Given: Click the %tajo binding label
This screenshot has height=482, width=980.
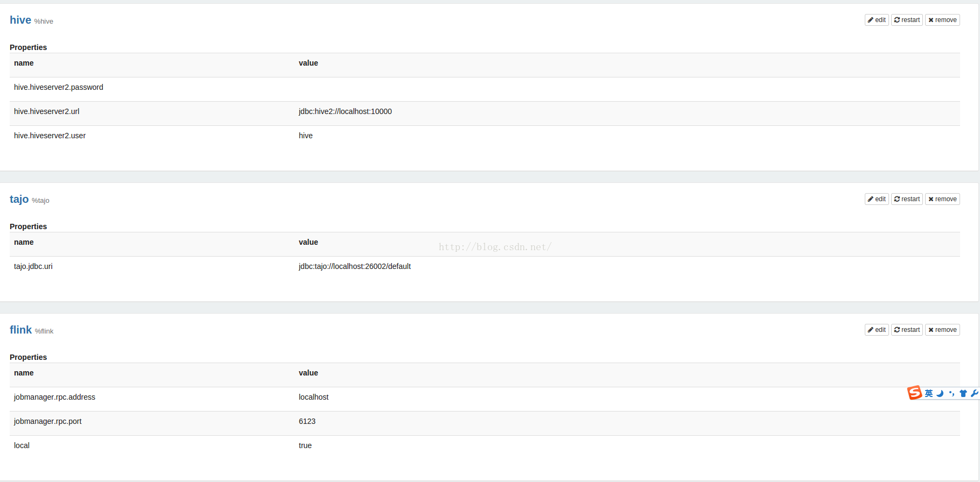Looking at the screenshot, I should [x=40, y=201].
